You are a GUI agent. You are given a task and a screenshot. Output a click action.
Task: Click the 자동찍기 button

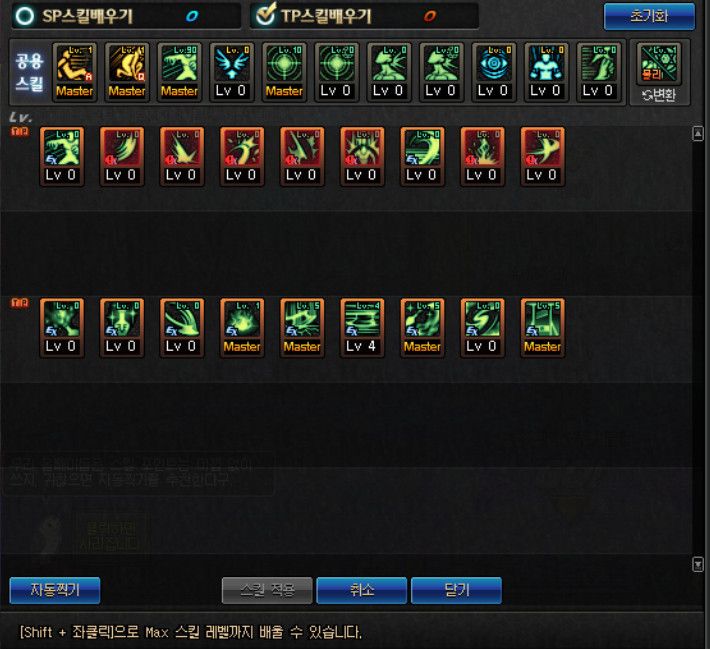coord(55,590)
